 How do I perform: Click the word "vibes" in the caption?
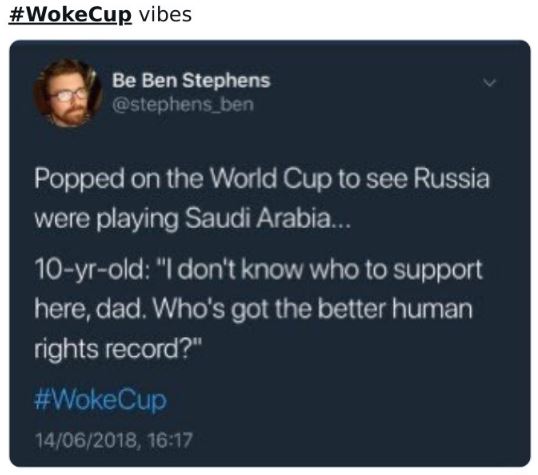coord(166,15)
